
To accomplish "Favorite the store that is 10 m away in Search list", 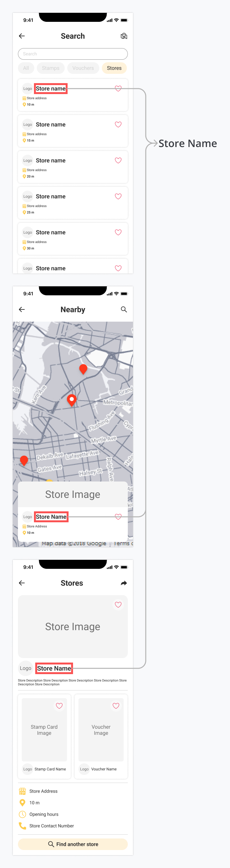I will click(118, 89).
